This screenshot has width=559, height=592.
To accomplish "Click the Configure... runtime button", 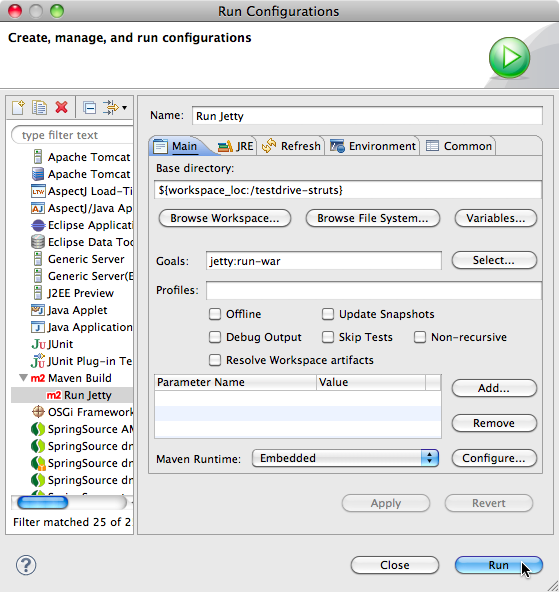I will pyautogui.click(x=494, y=458).
